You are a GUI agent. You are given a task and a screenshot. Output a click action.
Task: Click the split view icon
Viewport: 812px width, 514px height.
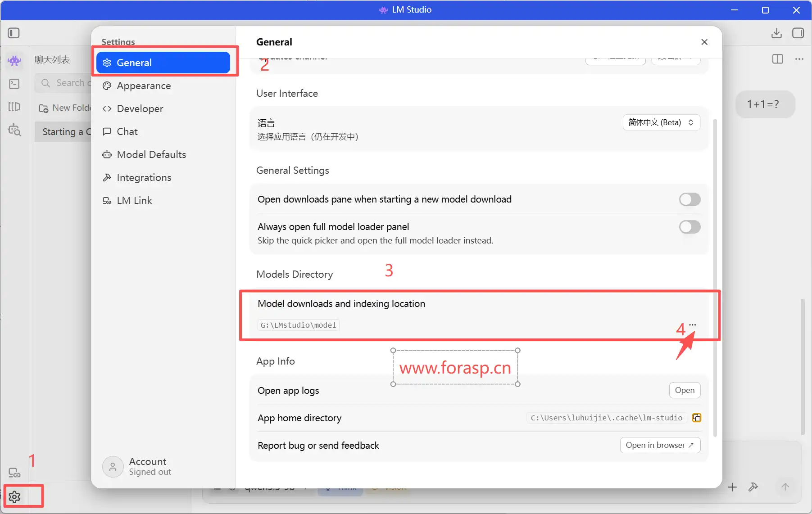777,59
